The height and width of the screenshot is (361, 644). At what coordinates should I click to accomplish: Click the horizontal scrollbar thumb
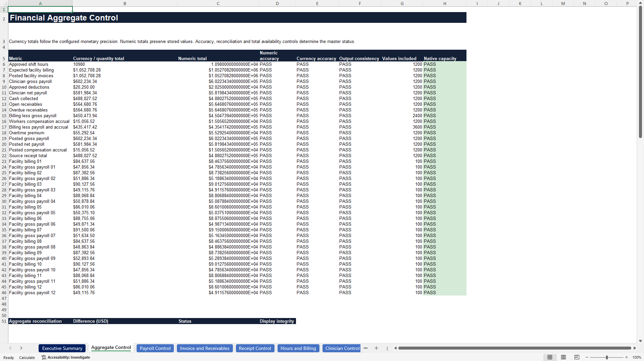tap(514, 348)
